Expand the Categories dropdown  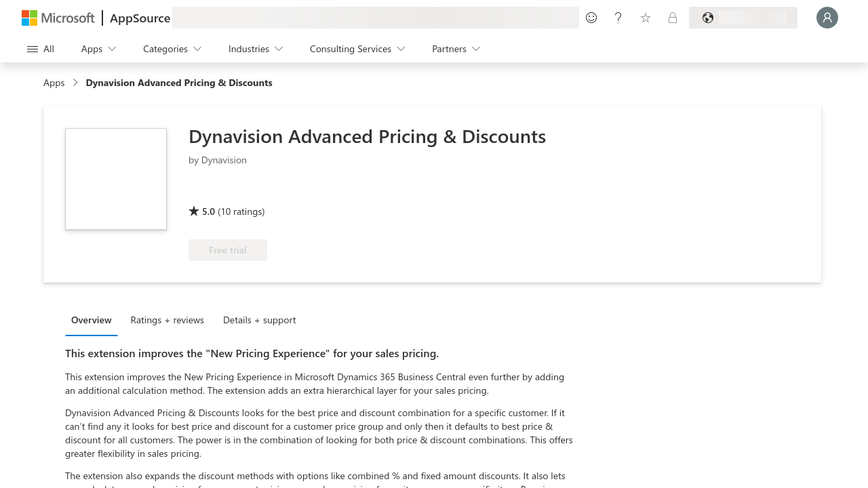point(172,49)
